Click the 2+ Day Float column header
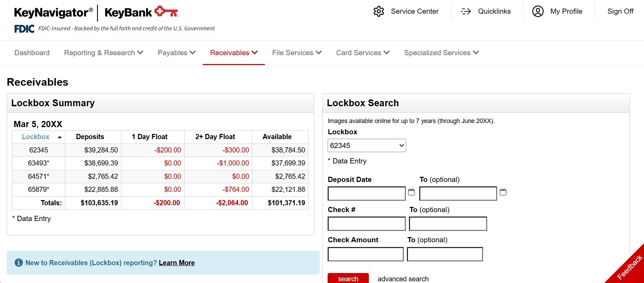The height and width of the screenshot is (283, 644). pyautogui.click(x=215, y=137)
